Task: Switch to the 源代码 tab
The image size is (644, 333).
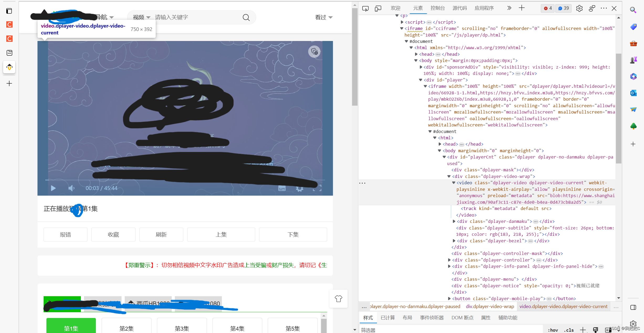Action: pos(459,8)
